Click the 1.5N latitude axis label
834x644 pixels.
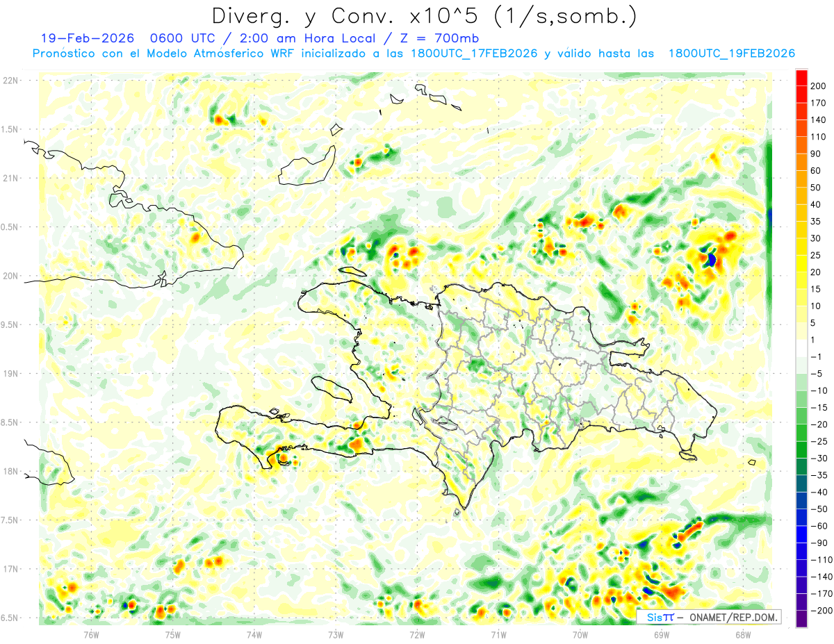point(10,129)
